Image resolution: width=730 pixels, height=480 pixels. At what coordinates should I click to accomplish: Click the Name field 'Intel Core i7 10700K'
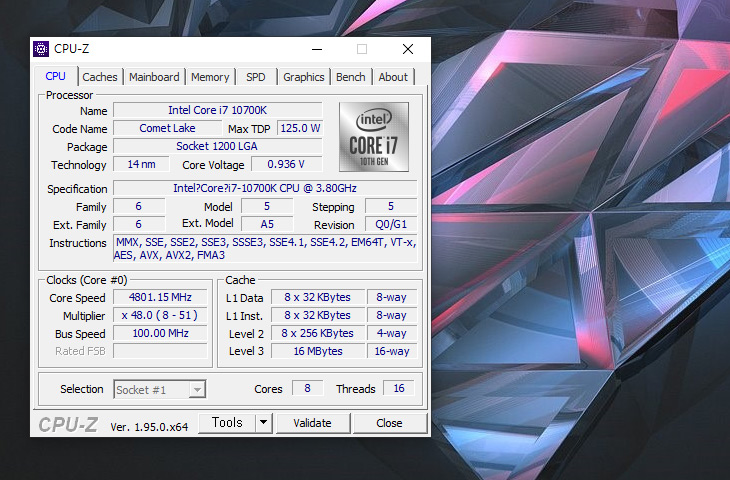217,110
